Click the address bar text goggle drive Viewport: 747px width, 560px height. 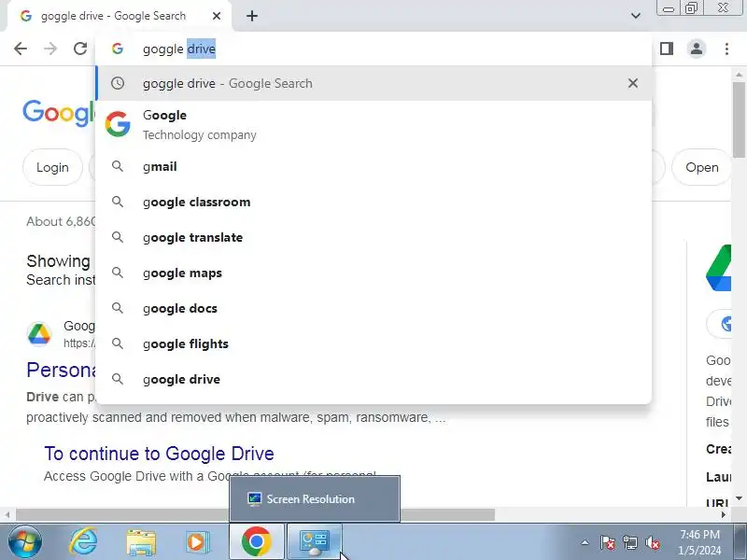click(179, 49)
